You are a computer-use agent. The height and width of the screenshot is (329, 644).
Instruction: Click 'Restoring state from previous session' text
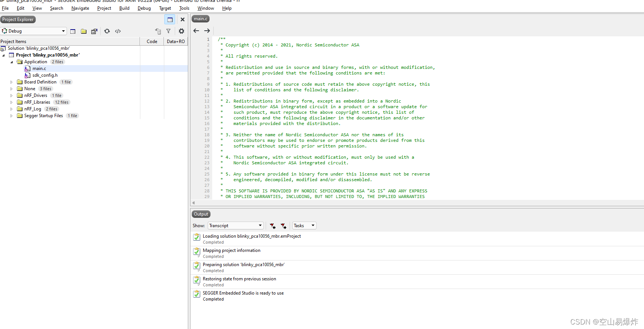(239, 279)
